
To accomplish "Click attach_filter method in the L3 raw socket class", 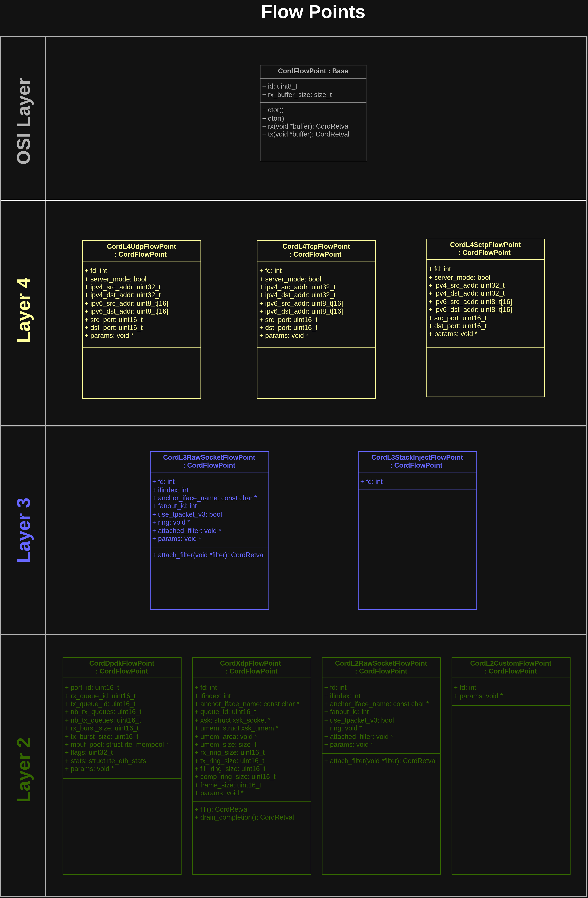I will [208, 555].
